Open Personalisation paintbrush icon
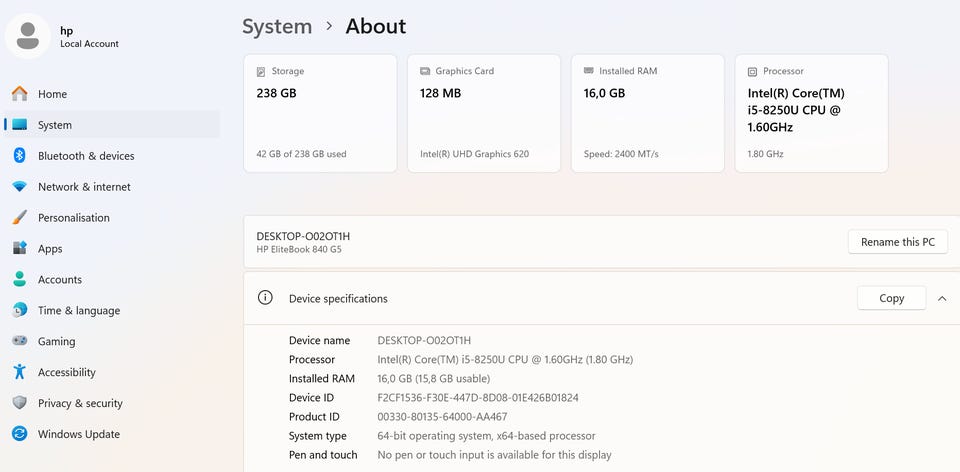 [x=19, y=218]
